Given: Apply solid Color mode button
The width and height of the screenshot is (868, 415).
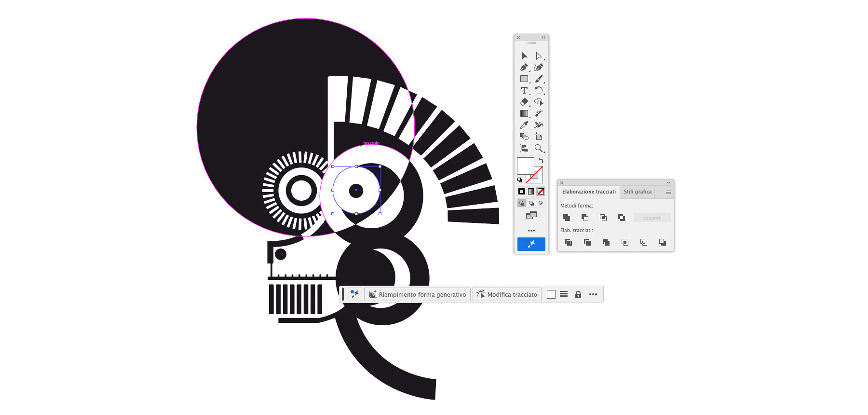Looking at the screenshot, I should pos(521,192).
